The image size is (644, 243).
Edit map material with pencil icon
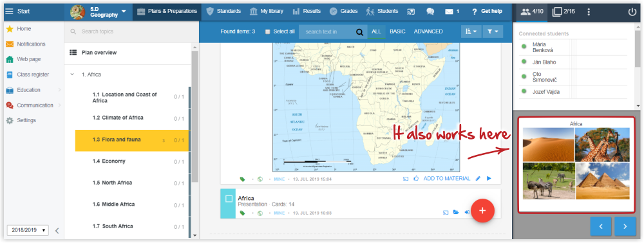(x=478, y=179)
